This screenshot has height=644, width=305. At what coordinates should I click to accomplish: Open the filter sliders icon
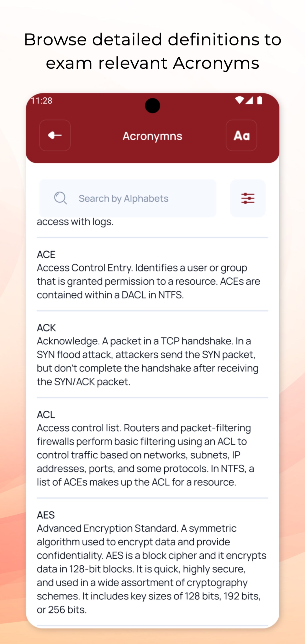tap(248, 198)
